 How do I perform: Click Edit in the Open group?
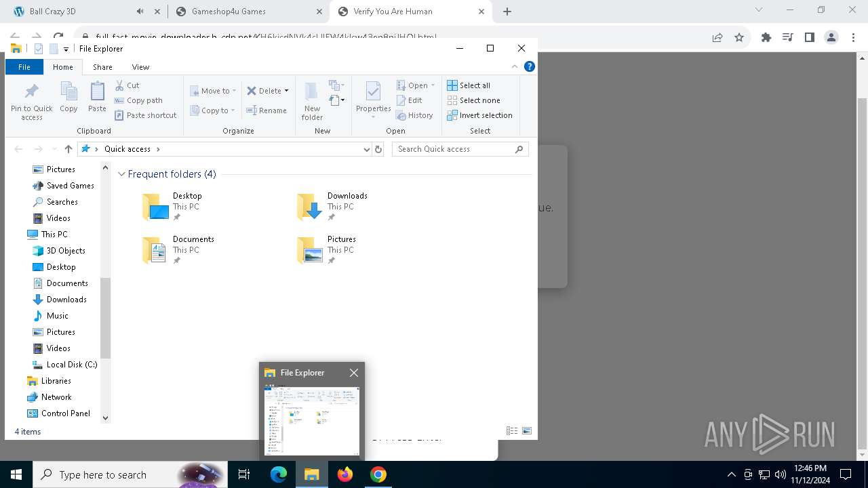coord(410,100)
